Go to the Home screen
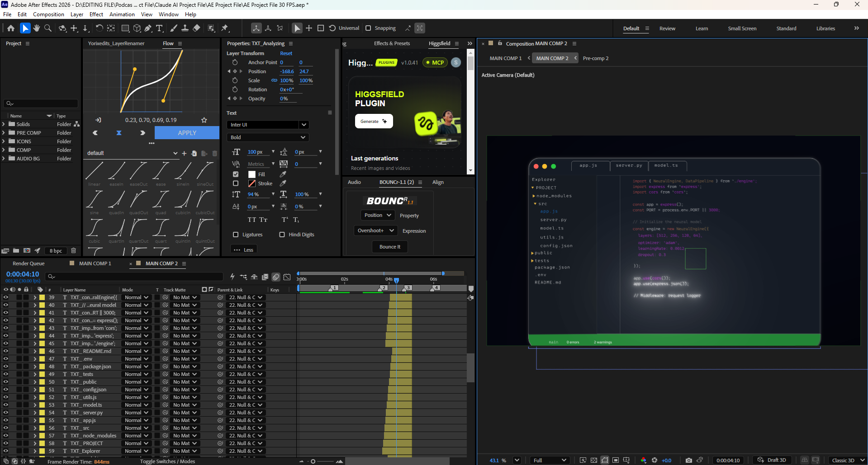The height and width of the screenshot is (465, 868). click(x=11, y=28)
